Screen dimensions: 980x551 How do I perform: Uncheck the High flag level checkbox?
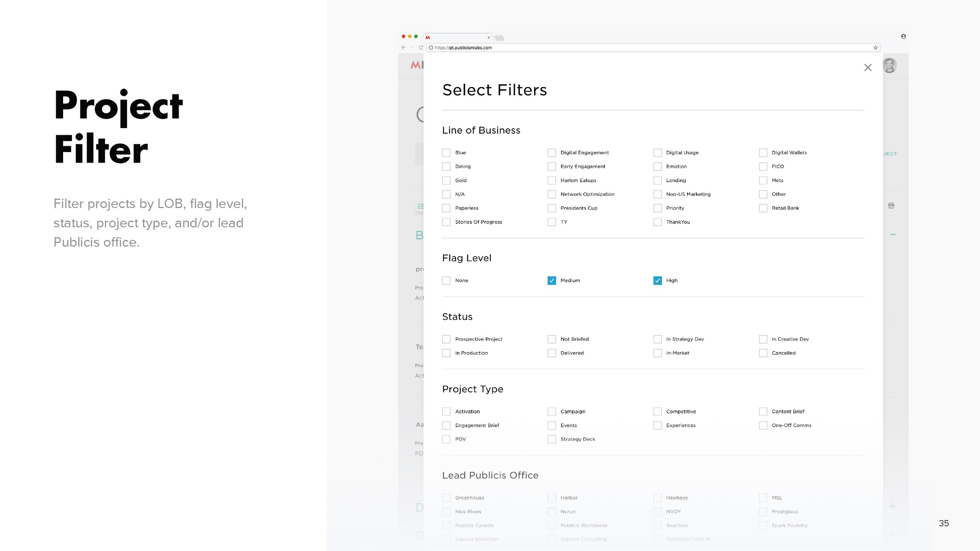pos(657,281)
